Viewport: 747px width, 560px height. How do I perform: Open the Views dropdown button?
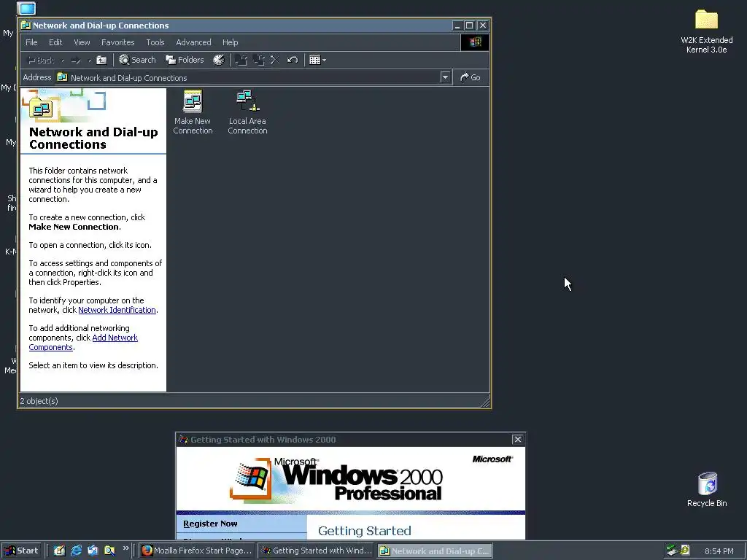click(318, 60)
